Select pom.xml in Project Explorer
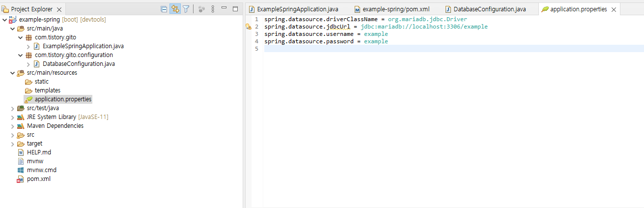The width and height of the screenshot is (644, 208). pyautogui.click(x=38, y=179)
